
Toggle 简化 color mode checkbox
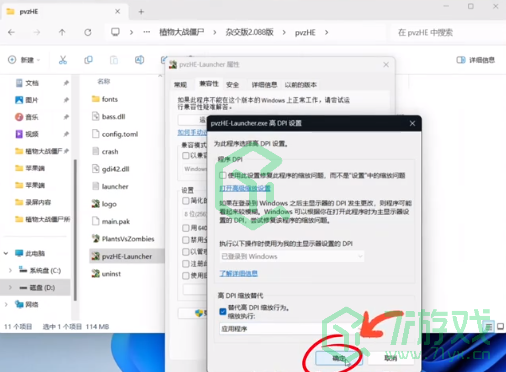pyautogui.click(x=186, y=201)
